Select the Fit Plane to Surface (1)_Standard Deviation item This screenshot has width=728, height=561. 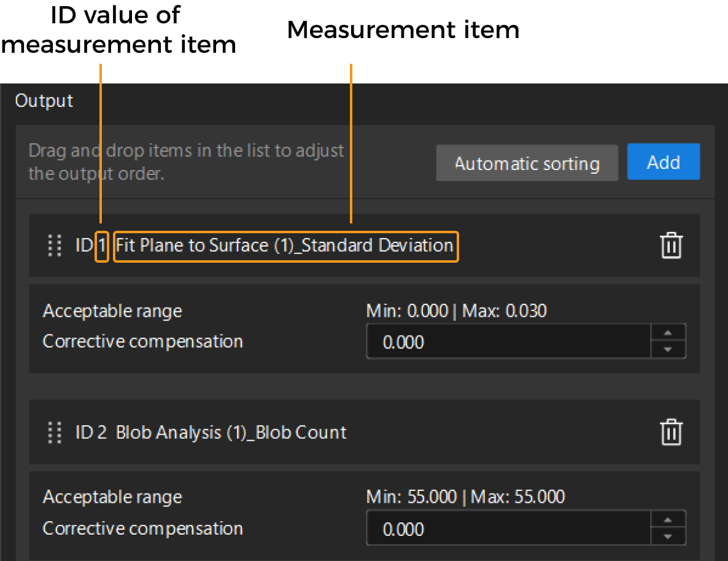tap(285, 246)
